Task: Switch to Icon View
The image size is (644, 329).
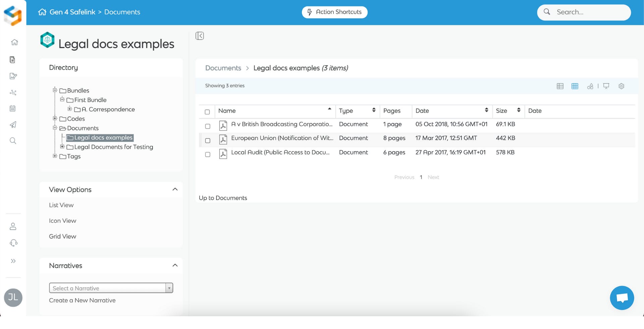Action: (62, 221)
